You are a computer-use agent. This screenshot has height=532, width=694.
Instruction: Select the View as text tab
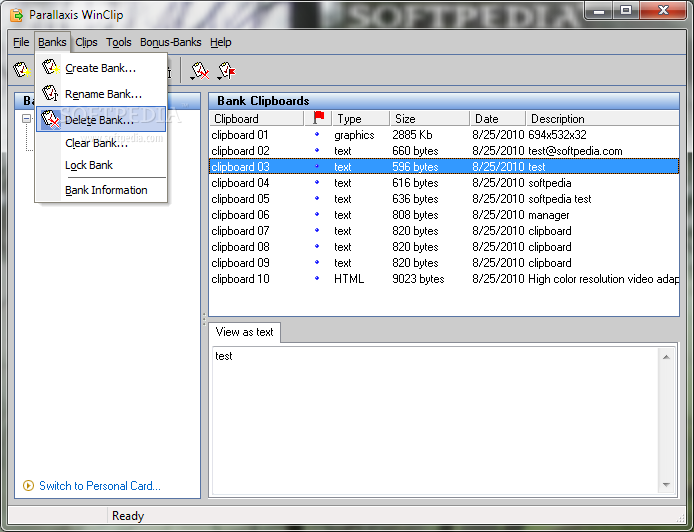point(244,332)
